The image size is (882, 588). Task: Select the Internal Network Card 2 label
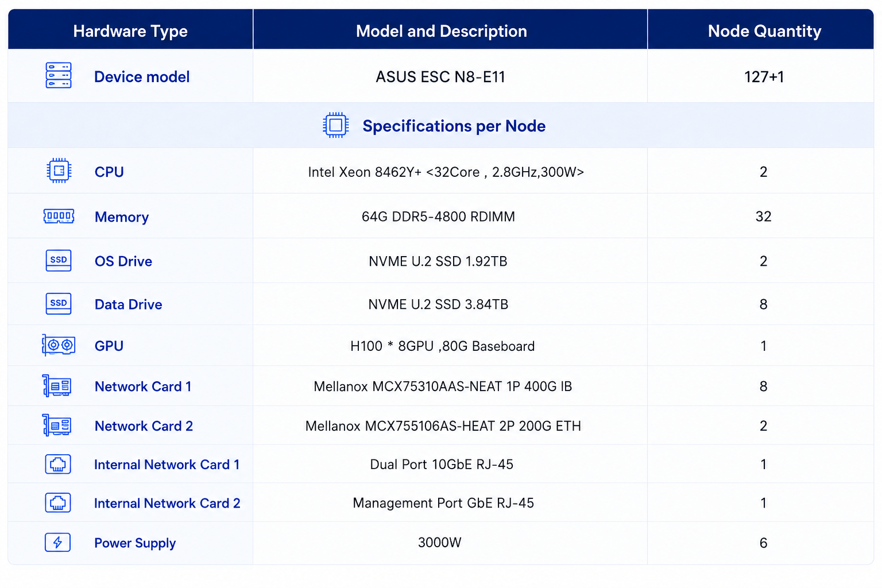point(167,503)
